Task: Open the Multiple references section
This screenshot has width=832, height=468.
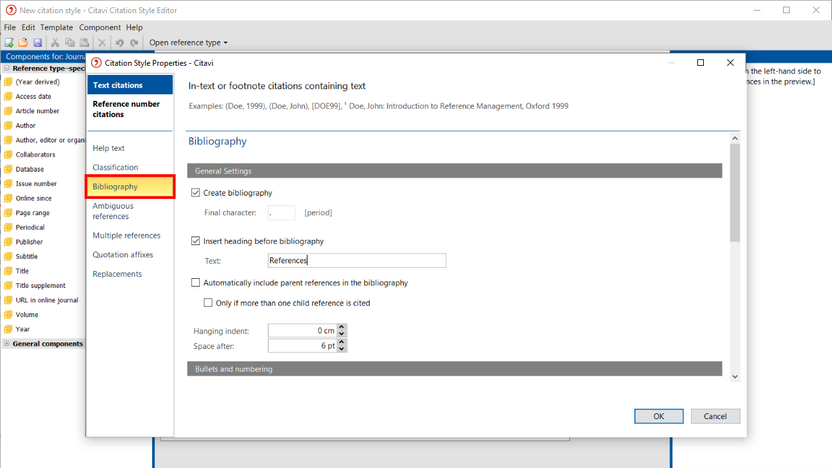Action: pos(126,236)
